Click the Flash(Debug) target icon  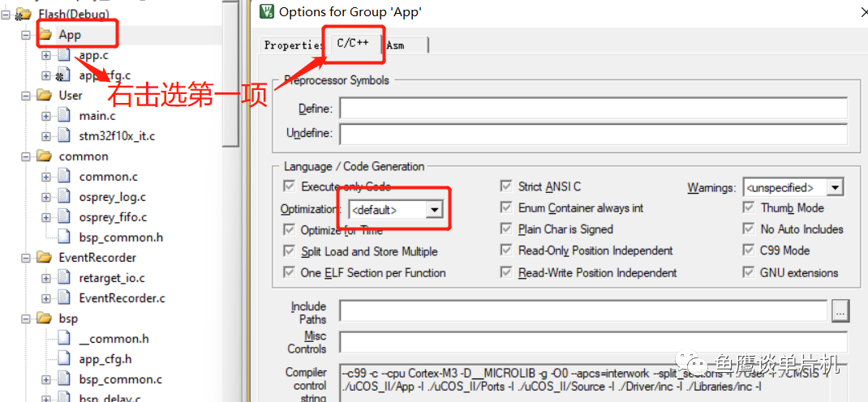(24, 15)
